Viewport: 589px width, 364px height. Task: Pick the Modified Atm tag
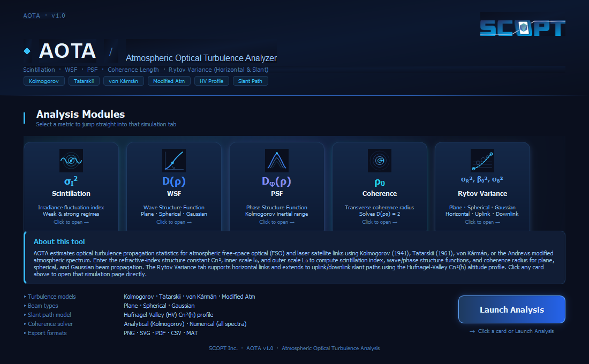169,81
